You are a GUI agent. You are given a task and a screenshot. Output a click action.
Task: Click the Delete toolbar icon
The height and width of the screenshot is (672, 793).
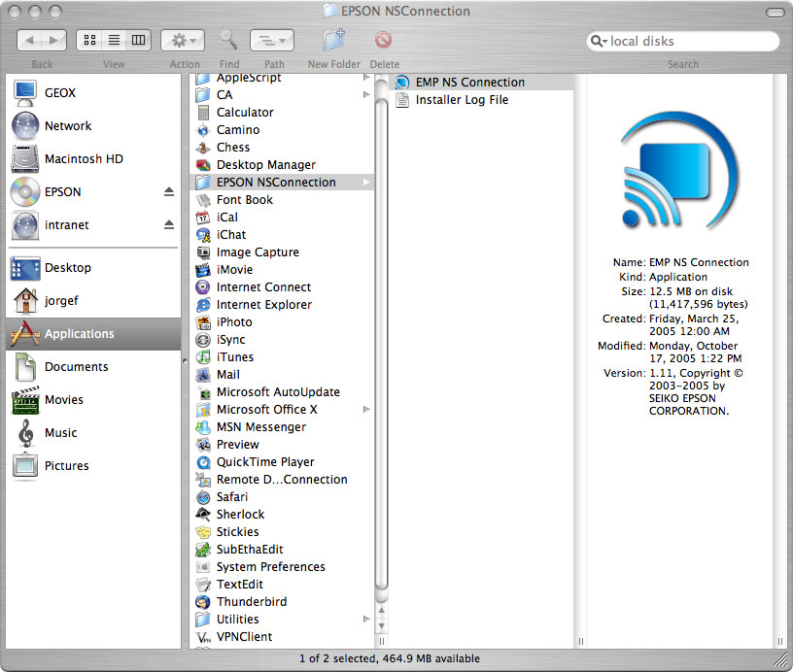pyautogui.click(x=383, y=40)
